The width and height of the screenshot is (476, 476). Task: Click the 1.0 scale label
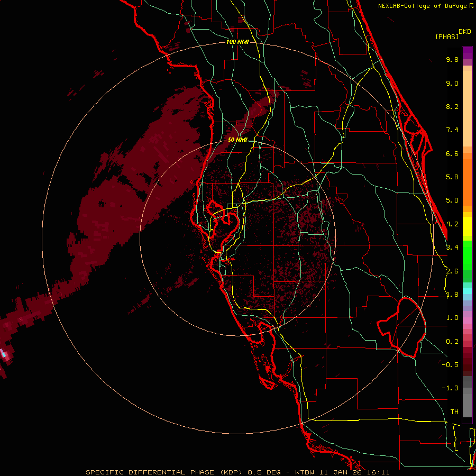(x=452, y=318)
